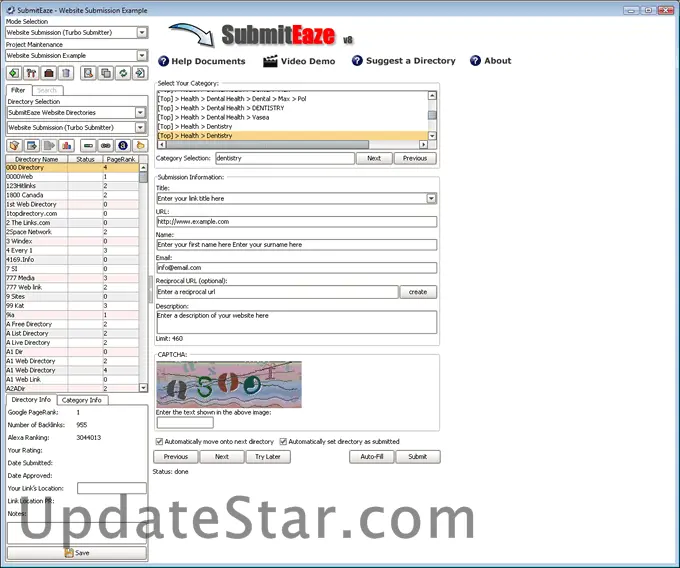Viewport: 680px width, 568px height.
Task: Select the 2Space Network directory row
Action: 72,232
